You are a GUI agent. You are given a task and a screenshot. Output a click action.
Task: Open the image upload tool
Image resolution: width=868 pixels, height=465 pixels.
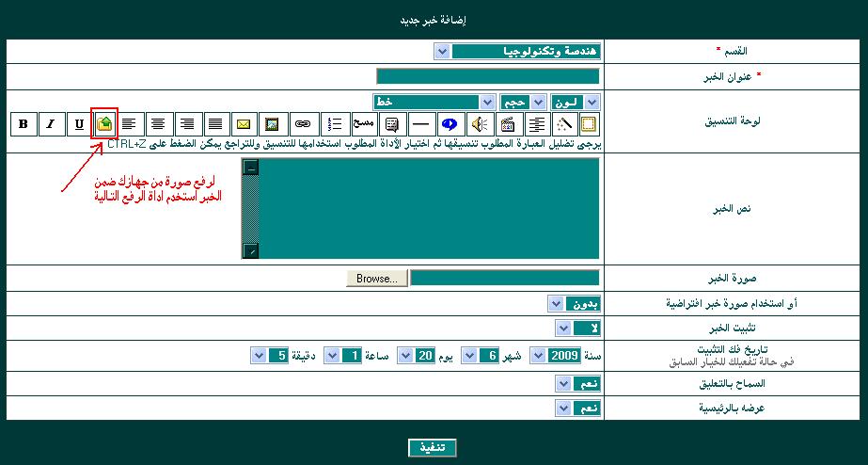105,123
